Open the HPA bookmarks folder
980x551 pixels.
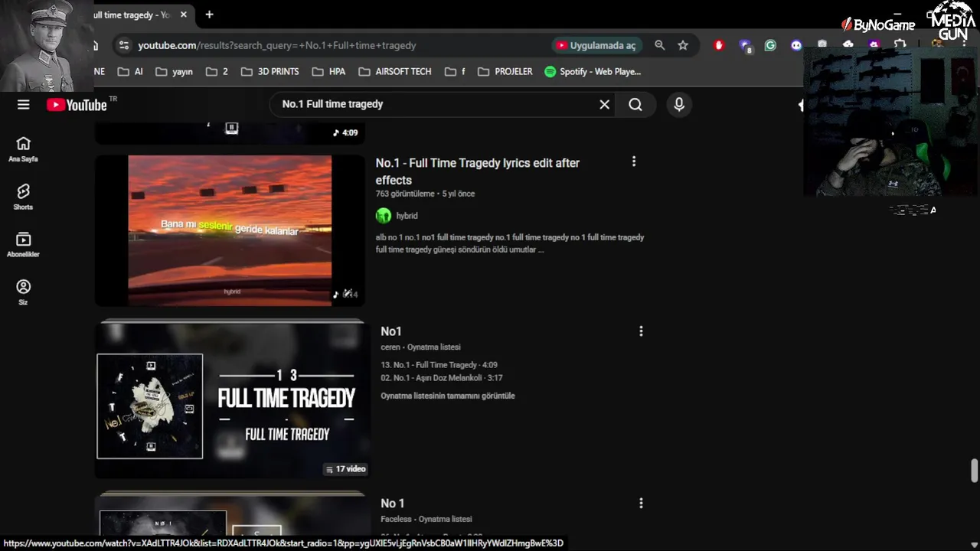[328, 71]
